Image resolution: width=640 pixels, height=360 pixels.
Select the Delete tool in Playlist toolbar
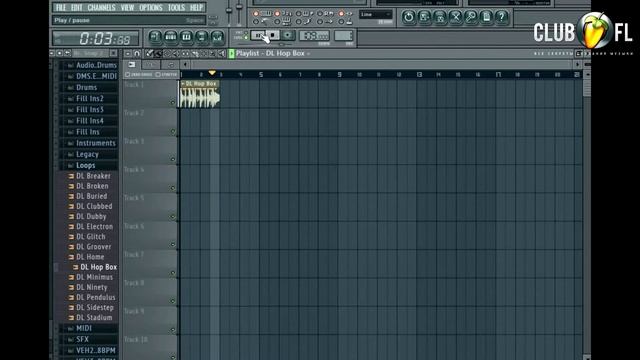tap(167, 53)
